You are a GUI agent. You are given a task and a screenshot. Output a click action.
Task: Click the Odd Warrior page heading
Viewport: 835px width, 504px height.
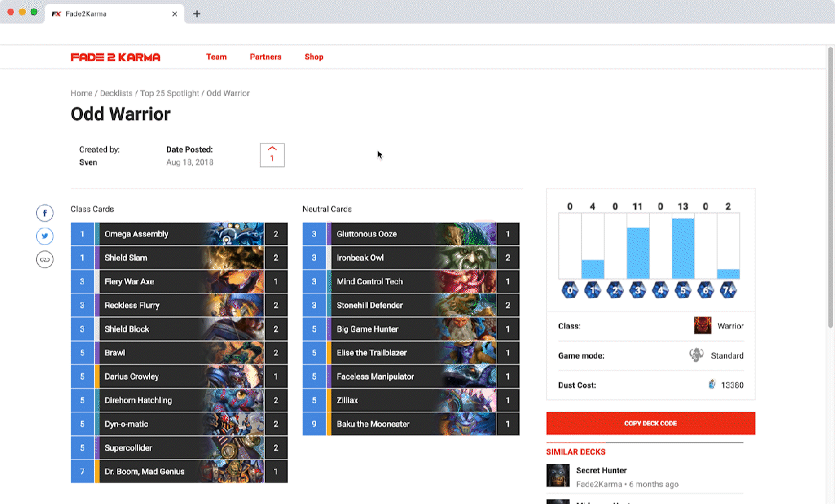click(121, 114)
